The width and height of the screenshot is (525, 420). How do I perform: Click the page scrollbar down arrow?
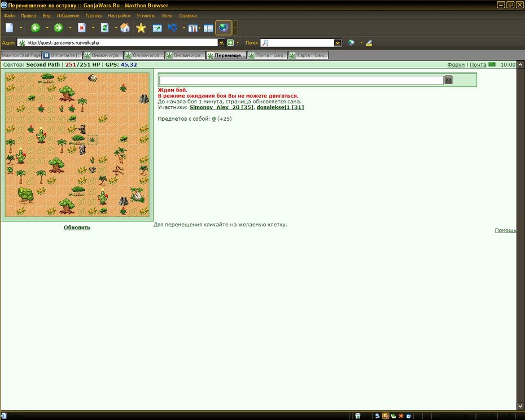tap(520, 406)
